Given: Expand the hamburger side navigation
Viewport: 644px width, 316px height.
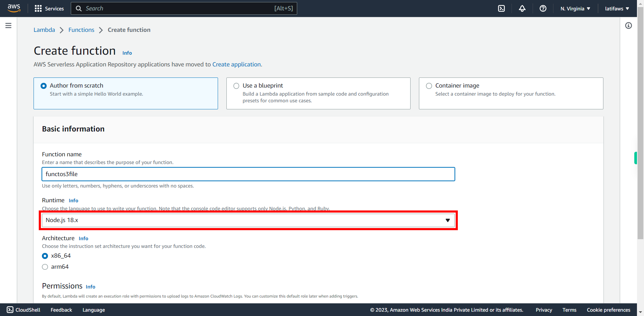Looking at the screenshot, I should [8, 25].
